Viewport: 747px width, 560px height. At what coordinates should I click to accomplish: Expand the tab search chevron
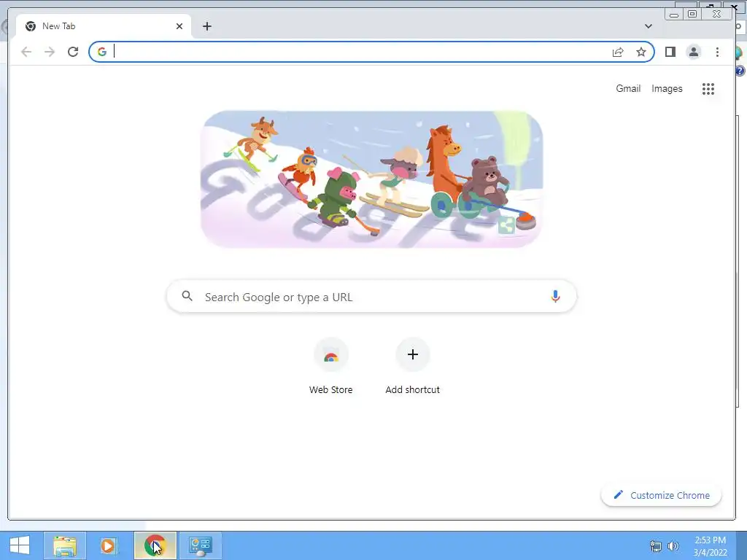click(x=649, y=26)
